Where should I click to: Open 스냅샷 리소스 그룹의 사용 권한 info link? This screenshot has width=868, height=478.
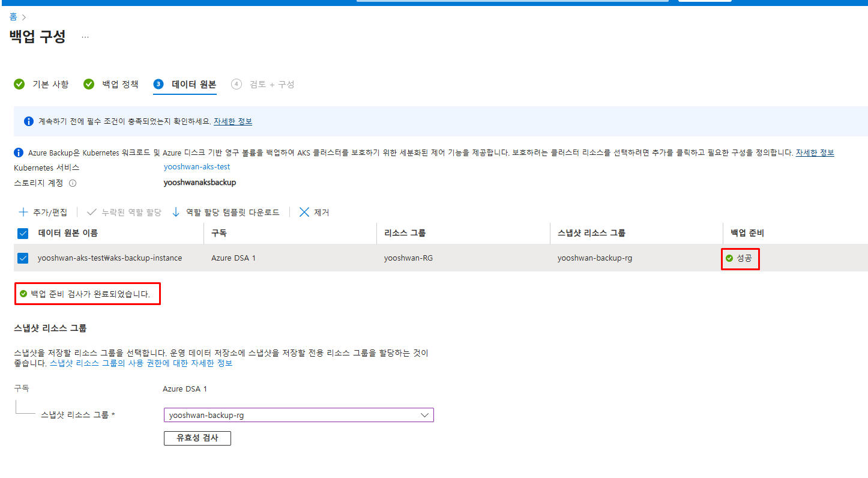141,363
